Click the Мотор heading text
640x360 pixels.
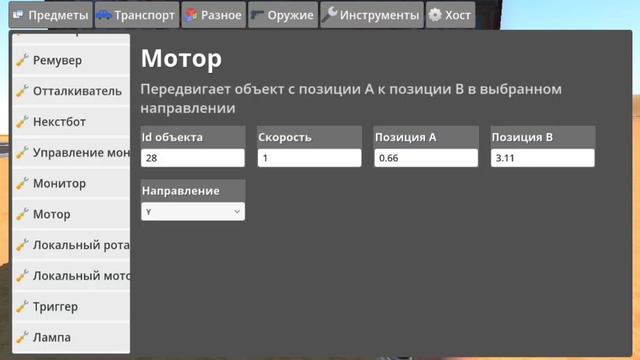pyautogui.click(x=181, y=58)
